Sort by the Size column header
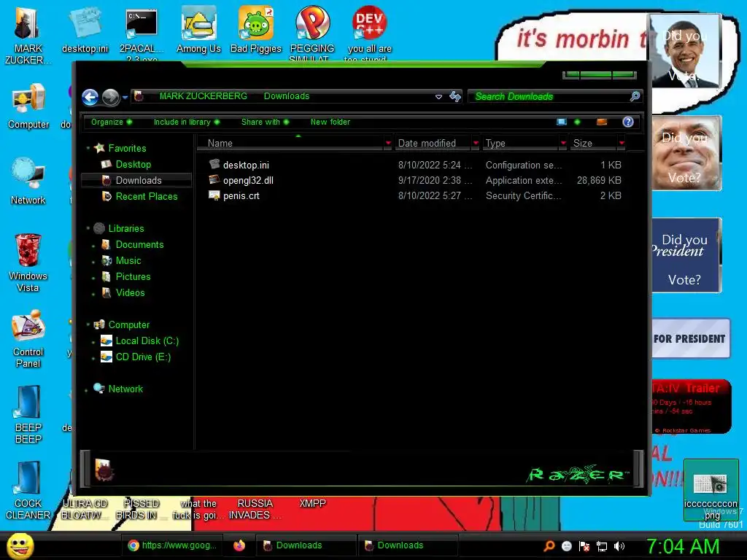The width and height of the screenshot is (747, 560). pyautogui.click(x=594, y=144)
